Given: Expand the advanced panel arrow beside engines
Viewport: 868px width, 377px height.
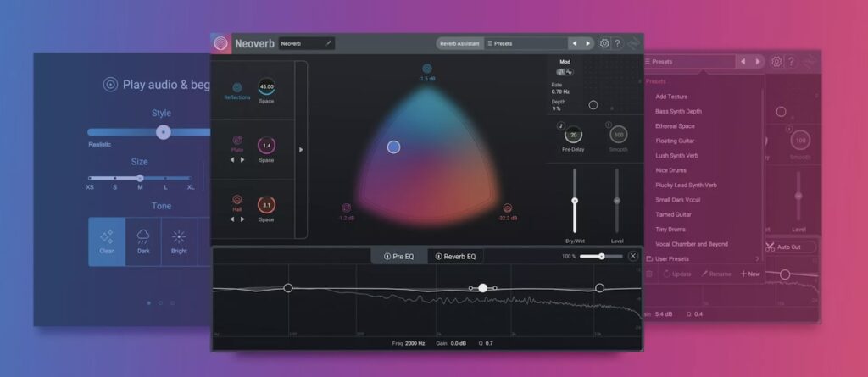Looking at the screenshot, I should click(301, 150).
